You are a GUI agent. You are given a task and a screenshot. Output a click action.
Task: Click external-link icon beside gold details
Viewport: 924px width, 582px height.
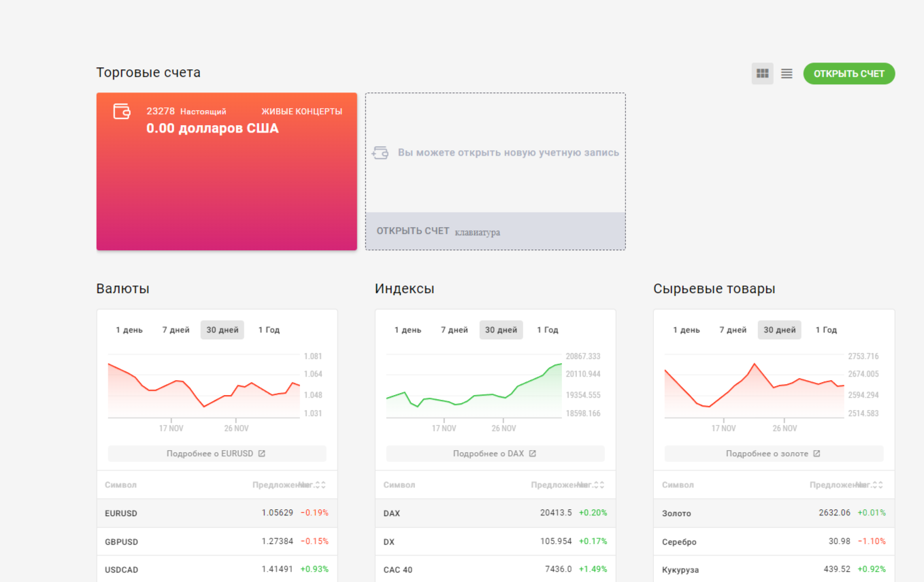coord(816,453)
